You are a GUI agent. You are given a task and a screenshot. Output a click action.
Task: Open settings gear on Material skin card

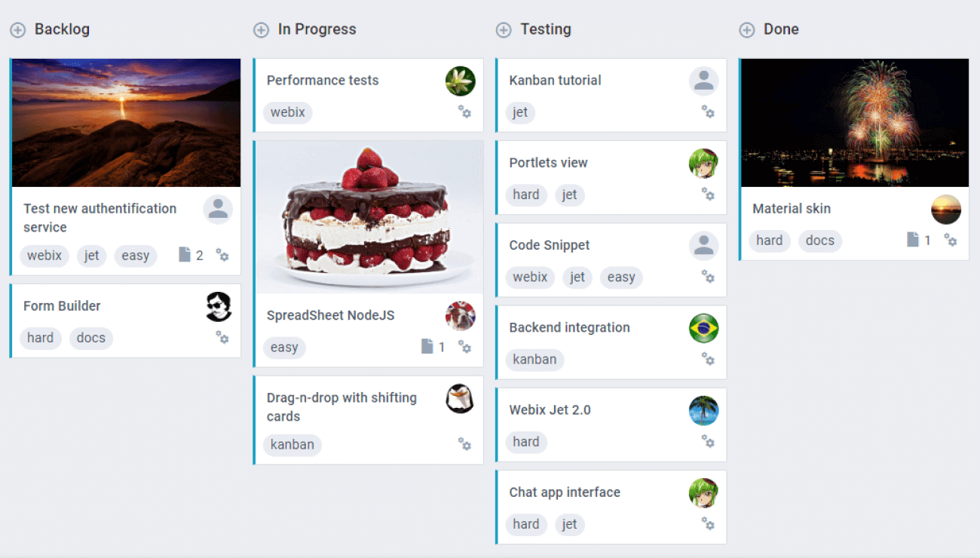[x=951, y=240]
